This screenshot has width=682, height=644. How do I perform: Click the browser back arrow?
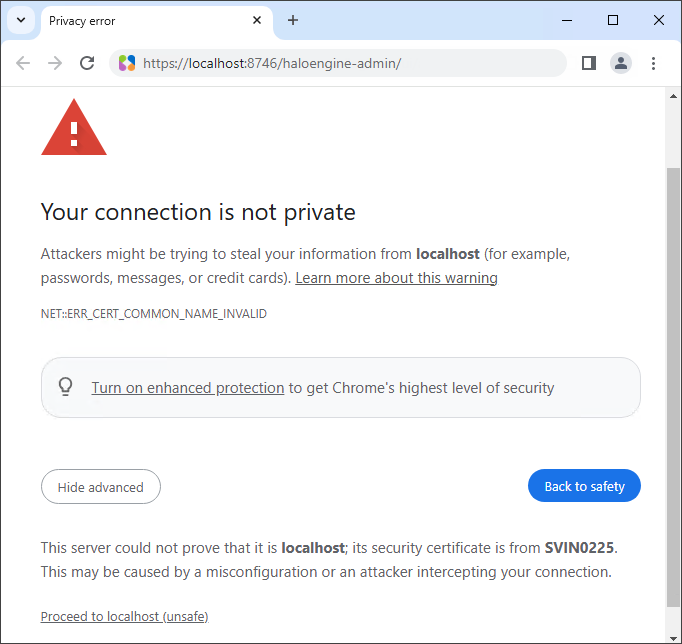(x=23, y=63)
